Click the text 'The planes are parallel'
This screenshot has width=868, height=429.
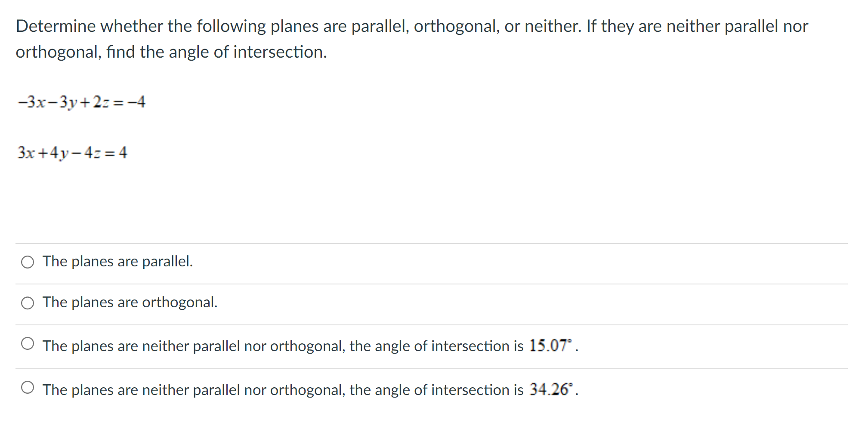click(x=117, y=261)
